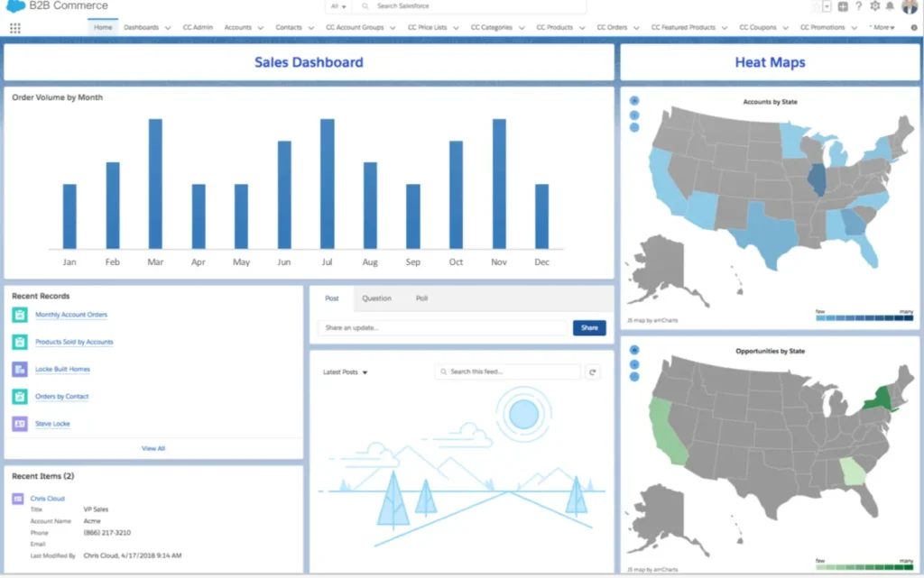Open the All search scope dropdown

point(338,6)
